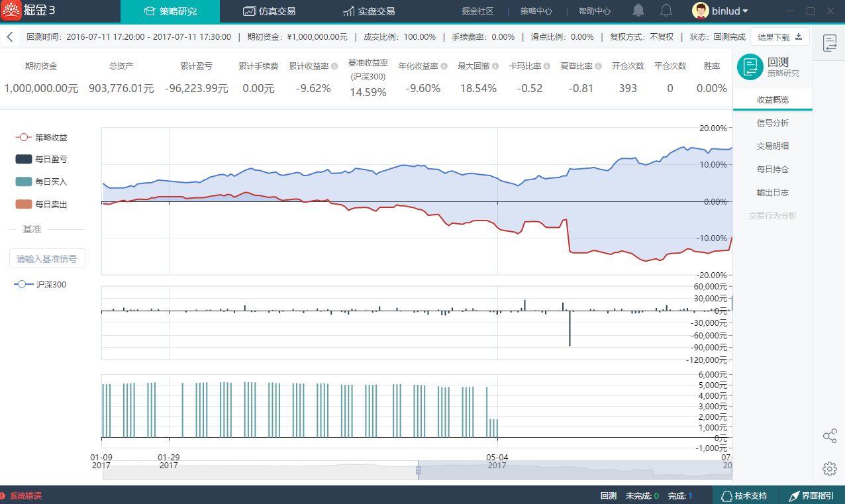845x504 pixels.
Task: Hide the 沪深300 benchmark line
Action: [x=40, y=284]
